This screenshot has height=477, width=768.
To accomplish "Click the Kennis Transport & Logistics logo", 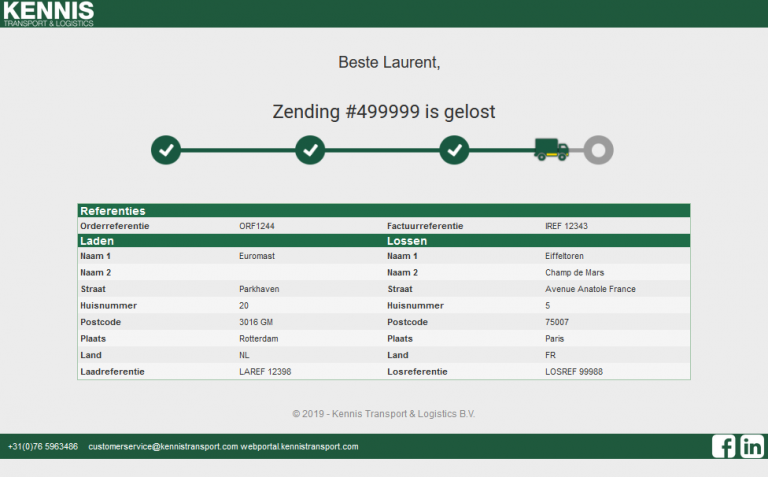I will (x=48, y=13).
